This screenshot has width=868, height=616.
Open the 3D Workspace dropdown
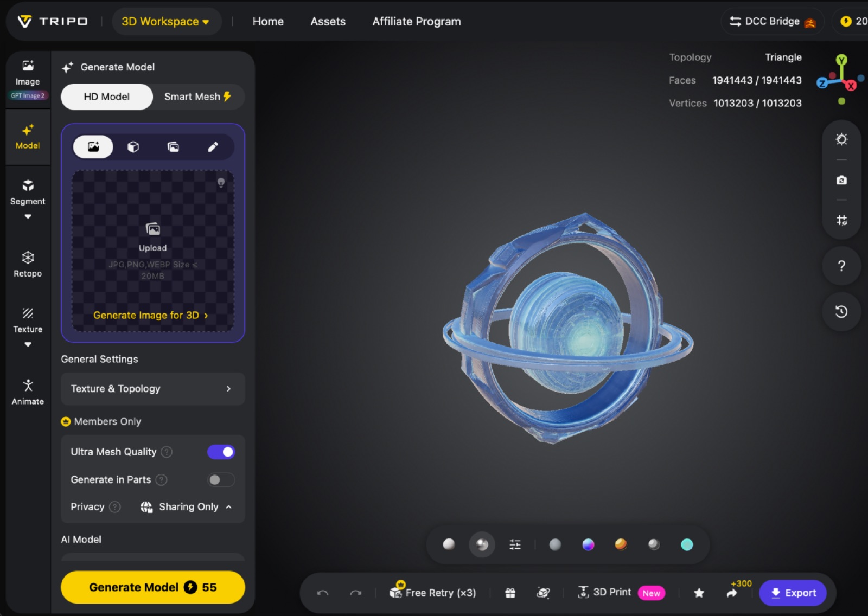(166, 22)
